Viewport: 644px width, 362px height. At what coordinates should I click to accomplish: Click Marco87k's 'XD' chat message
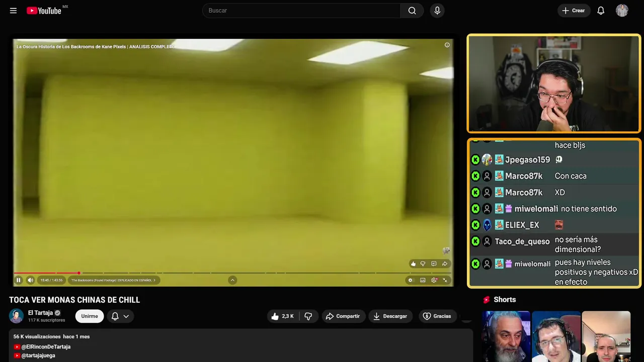(x=560, y=193)
